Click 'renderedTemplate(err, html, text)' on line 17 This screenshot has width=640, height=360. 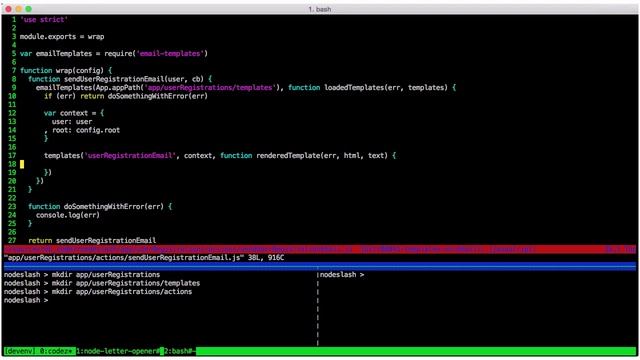pos(322,156)
